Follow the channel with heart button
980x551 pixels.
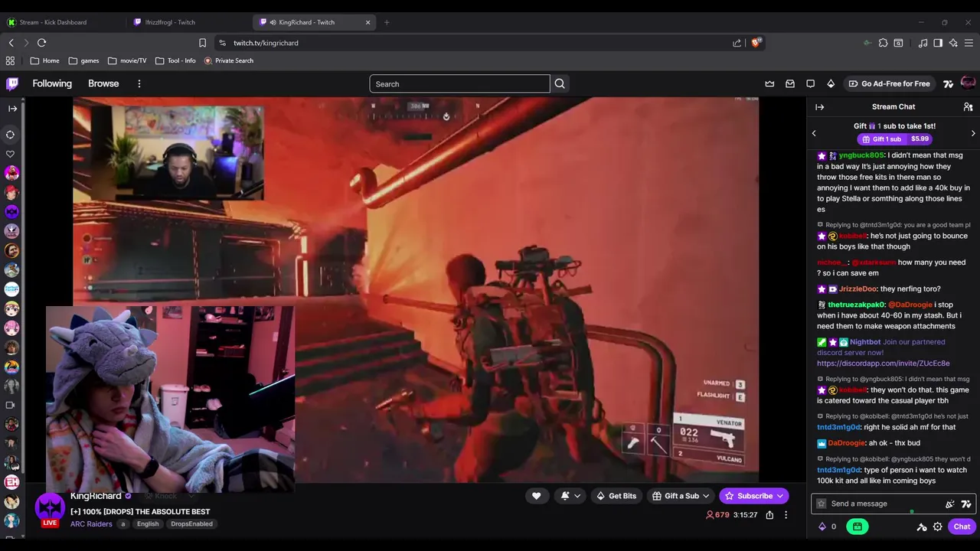click(536, 496)
